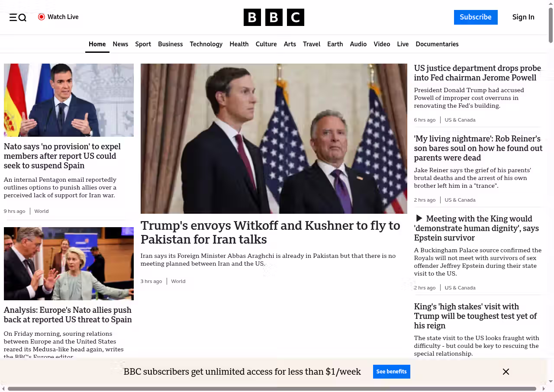
Task: Select the Culture navigation item
Action: (266, 44)
